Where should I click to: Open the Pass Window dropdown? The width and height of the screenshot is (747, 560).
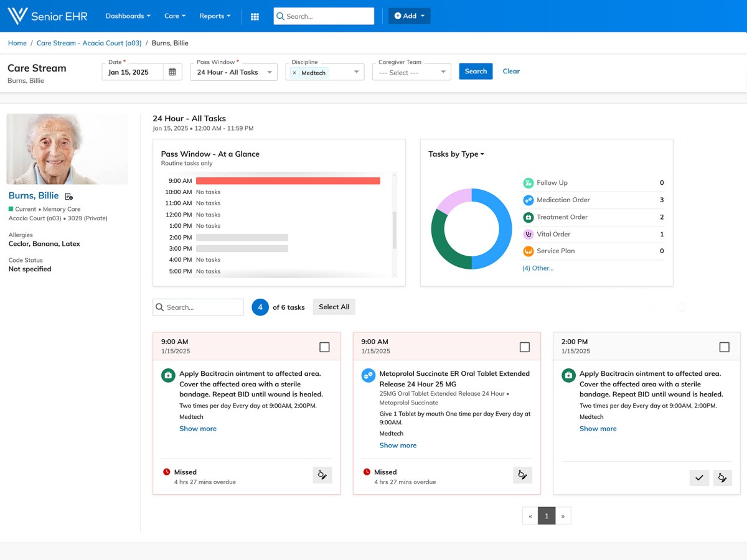[x=233, y=72]
